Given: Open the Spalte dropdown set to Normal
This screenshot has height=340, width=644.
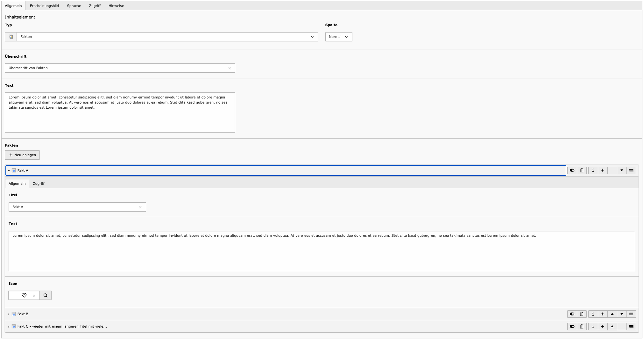Looking at the screenshot, I should pyautogui.click(x=338, y=37).
